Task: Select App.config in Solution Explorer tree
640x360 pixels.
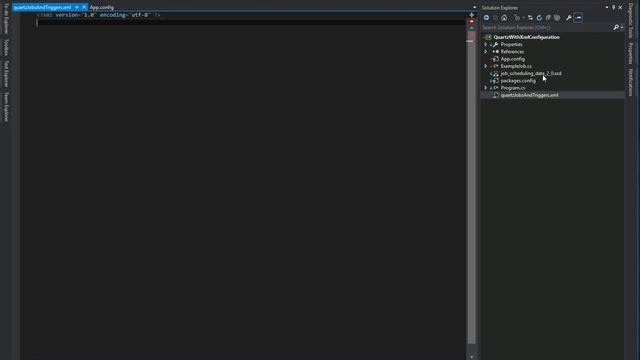Action: (513, 59)
